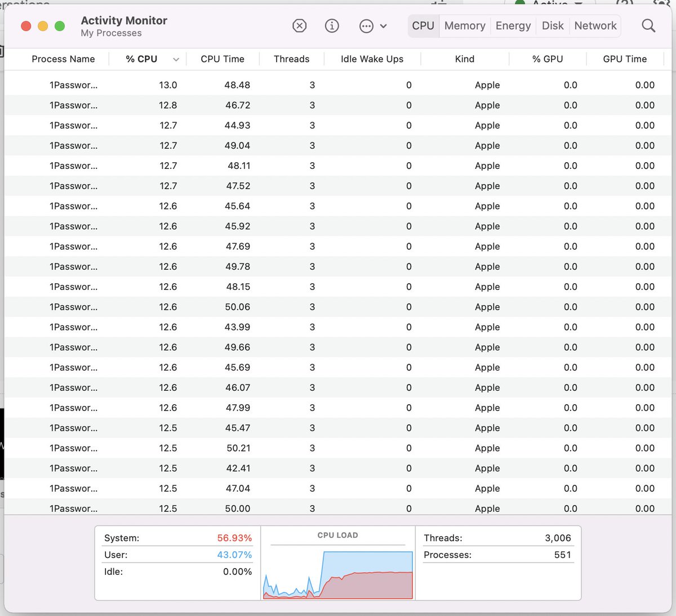This screenshot has width=676, height=616.
Task: Select the process row with CPU Time 48.15
Action: [x=338, y=287]
